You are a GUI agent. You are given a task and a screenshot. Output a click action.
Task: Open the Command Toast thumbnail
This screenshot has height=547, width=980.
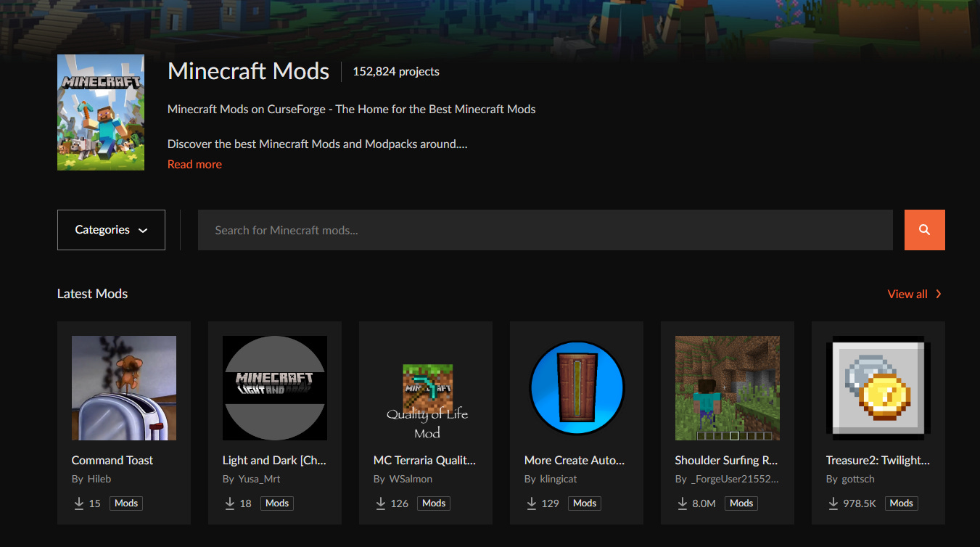pos(124,388)
